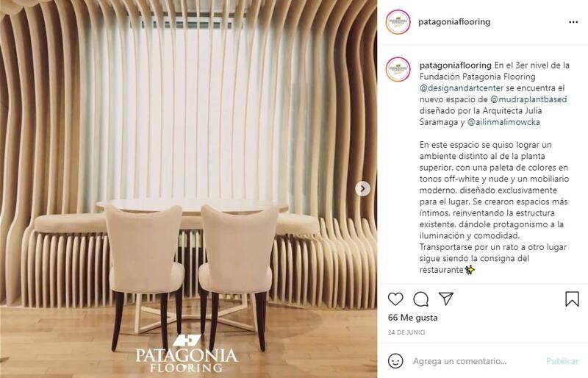
Task: Go to next photo with carousel arrow
Action: 362,188
